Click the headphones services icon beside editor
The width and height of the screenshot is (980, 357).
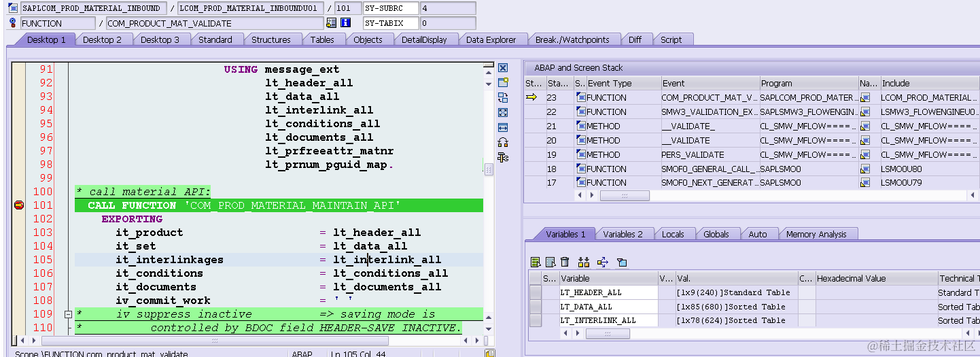pyautogui.click(x=503, y=142)
